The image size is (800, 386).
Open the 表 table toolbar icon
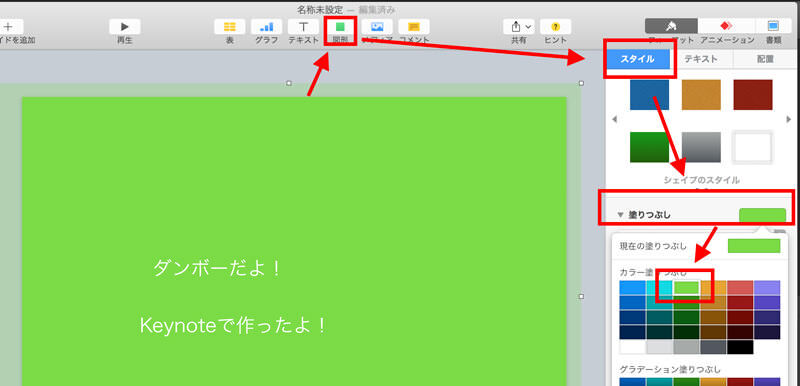pos(230,27)
